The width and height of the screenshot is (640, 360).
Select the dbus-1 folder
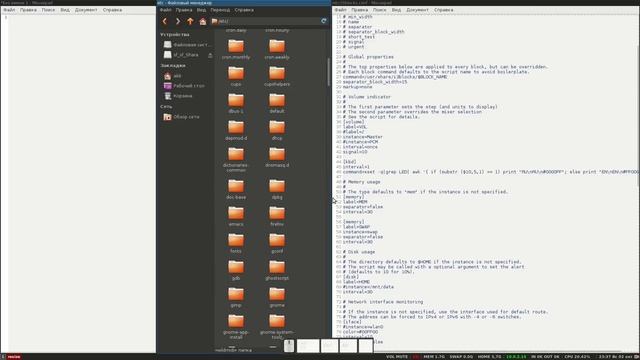click(x=236, y=103)
